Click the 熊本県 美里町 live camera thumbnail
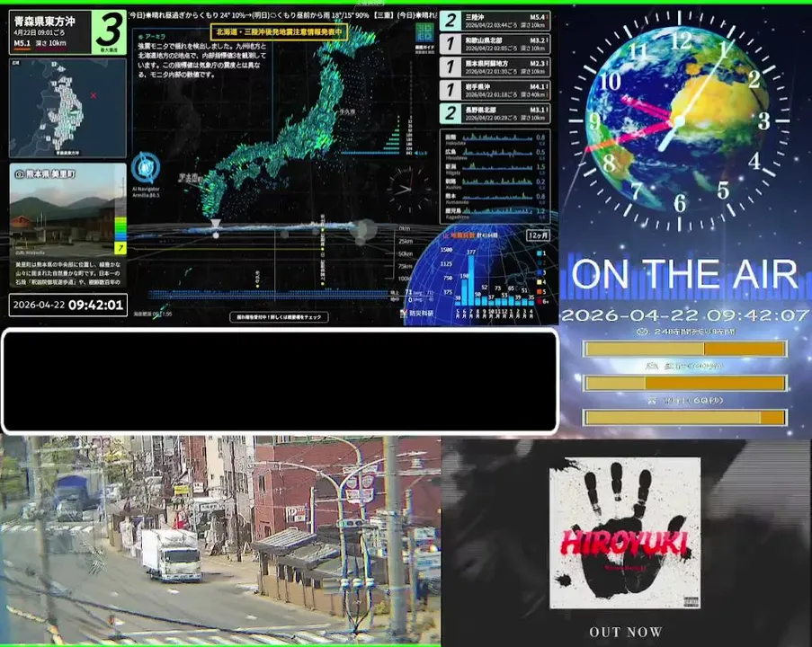 [x=67, y=209]
